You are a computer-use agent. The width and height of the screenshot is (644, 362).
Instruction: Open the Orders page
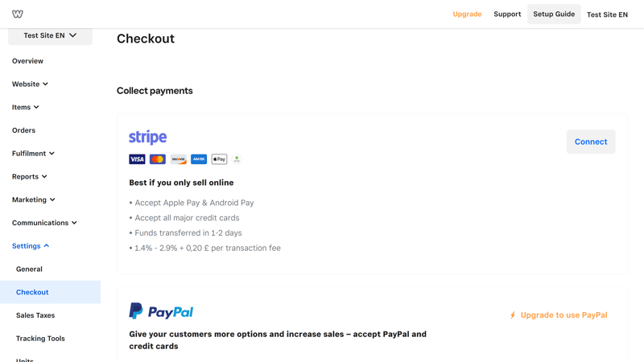pyautogui.click(x=23, y=130)
